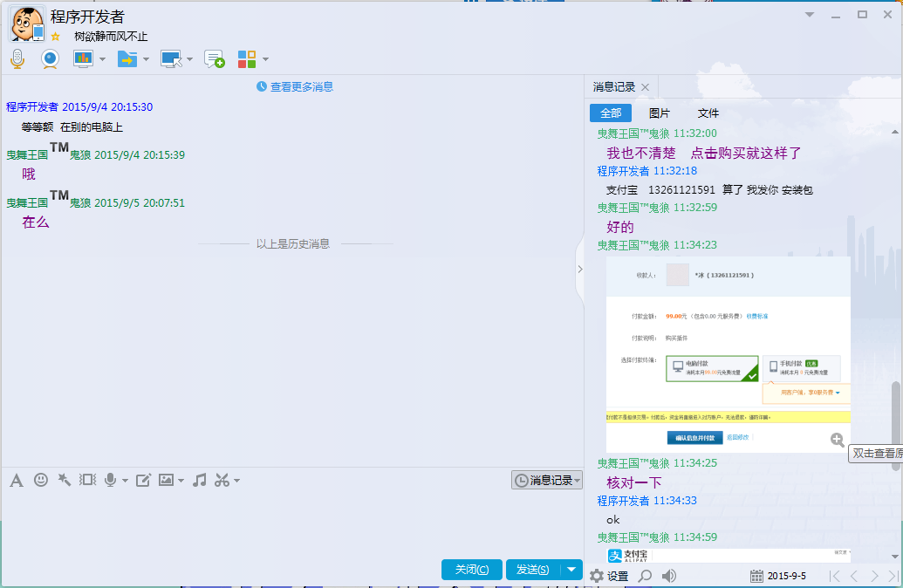This screenshot has height=588, width=903.
Task: Open the emoji picker smiley icon
Action: [41, 480]
